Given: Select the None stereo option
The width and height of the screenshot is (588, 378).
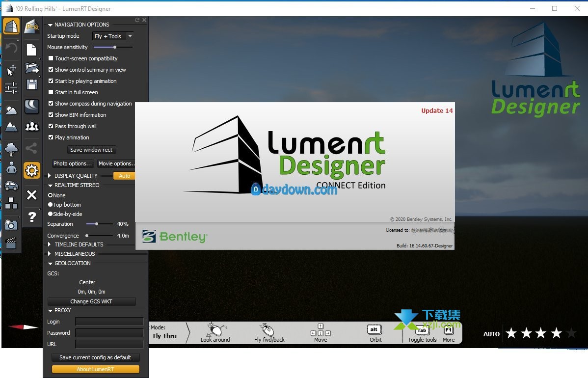Looking at the screenshot, I should [x=50, y=195].
